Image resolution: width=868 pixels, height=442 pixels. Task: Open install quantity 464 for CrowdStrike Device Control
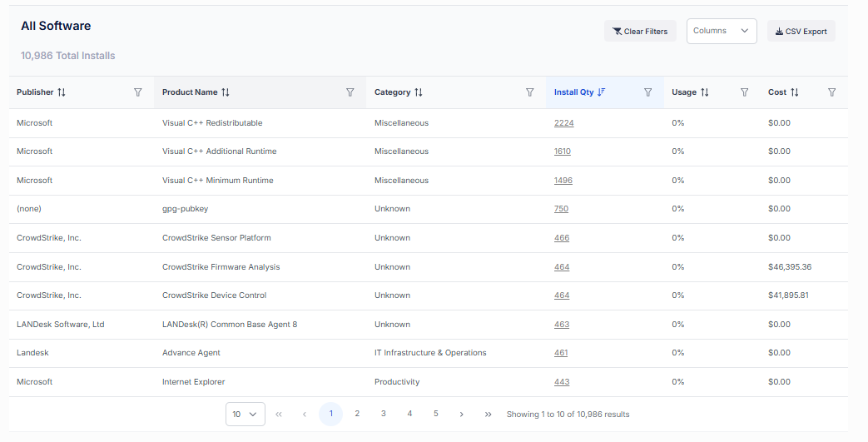562,295
